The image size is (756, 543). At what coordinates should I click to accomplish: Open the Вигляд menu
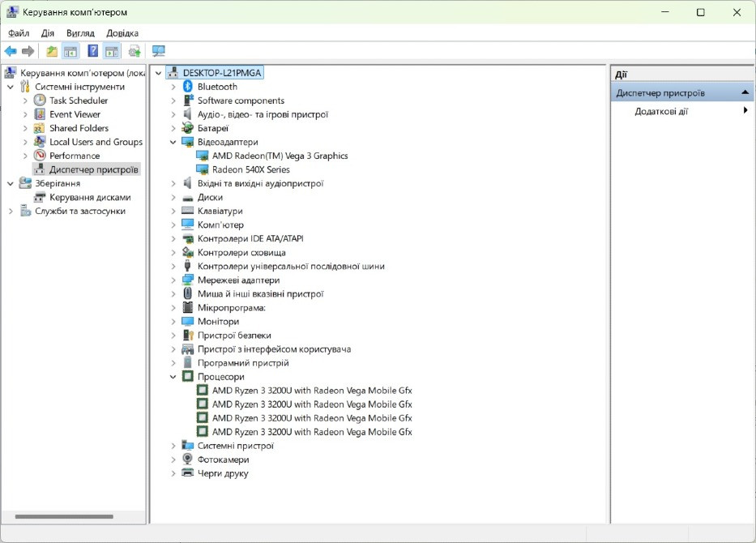pyautogui.click(x=80, y=33)
